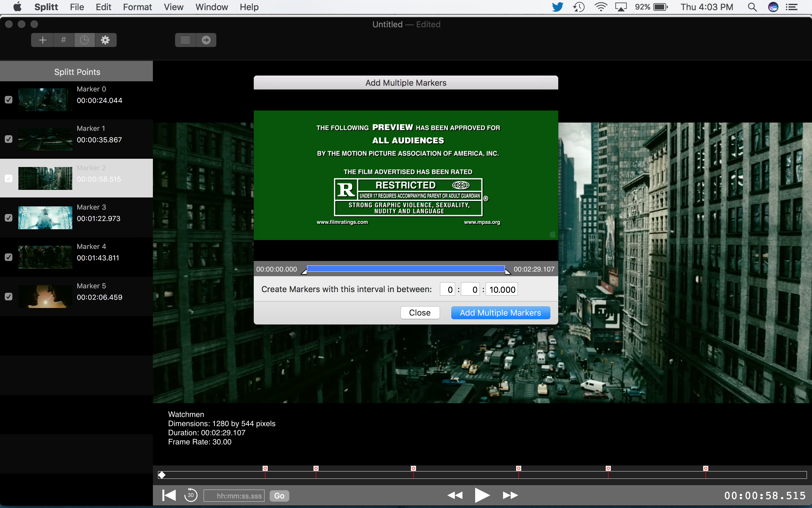Viewport: 812px width, 508px height.
Task: Toggle the Marker 2 checkbox
Action: pos(9,178)
